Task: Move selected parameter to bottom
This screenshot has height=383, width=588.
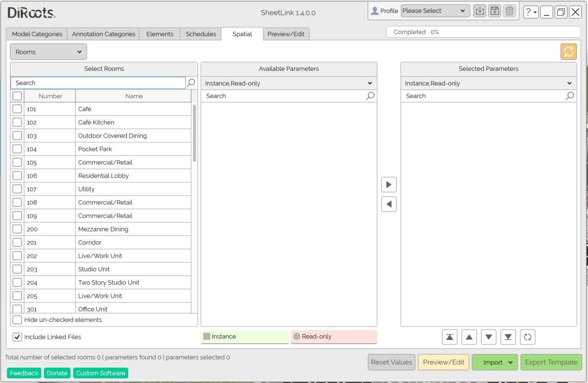Action: 508,337
